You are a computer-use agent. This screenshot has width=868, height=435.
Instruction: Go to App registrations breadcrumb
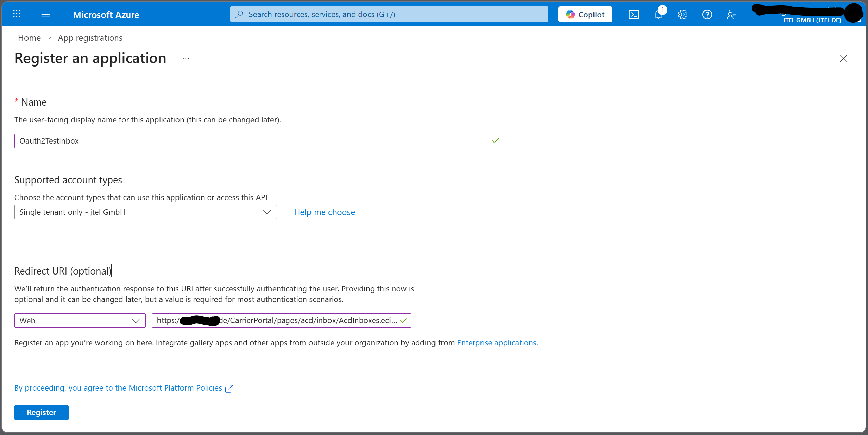pos(90,38)
